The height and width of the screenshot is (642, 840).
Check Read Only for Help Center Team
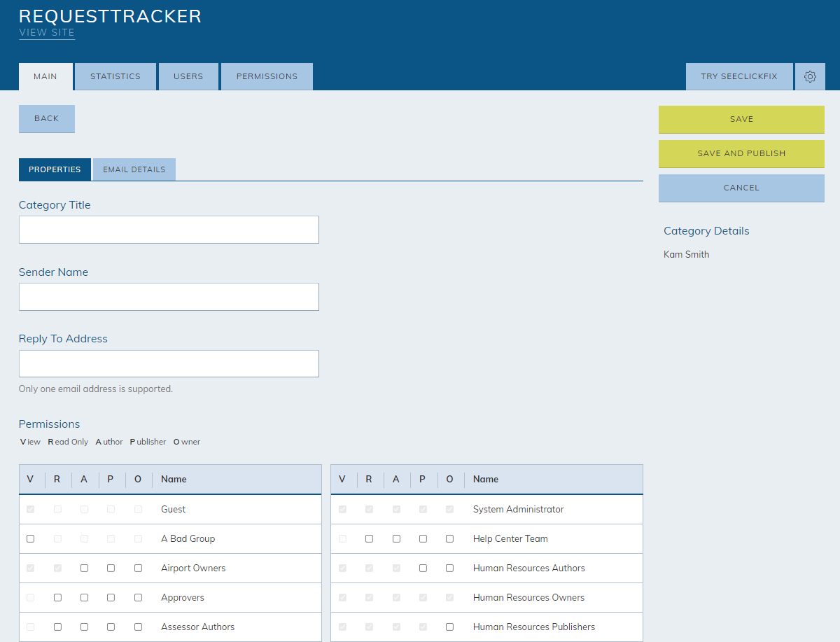pyautogui.click(x=369, y=539)
